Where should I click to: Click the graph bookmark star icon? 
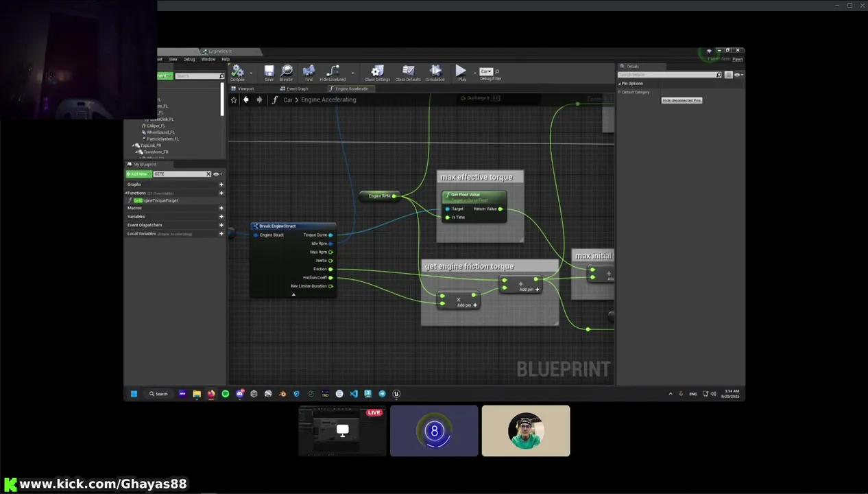click(x=234, y=100)
